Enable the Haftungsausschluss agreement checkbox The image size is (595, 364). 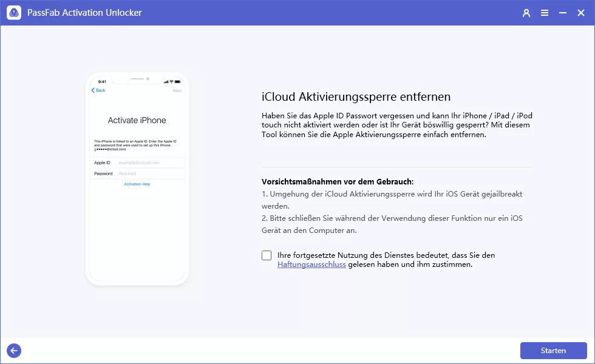[266, 255]
